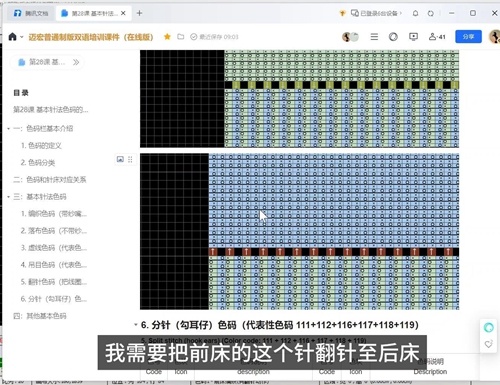
Task: Jump to 5. 翻针色码 in the outline
Action: pos(53,282)
